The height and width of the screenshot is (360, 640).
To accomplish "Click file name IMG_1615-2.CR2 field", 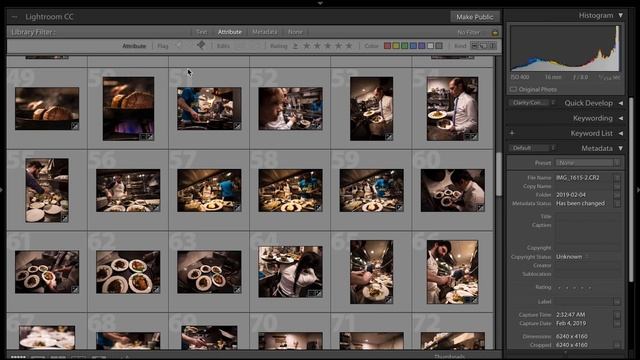I will click(578, 178).
